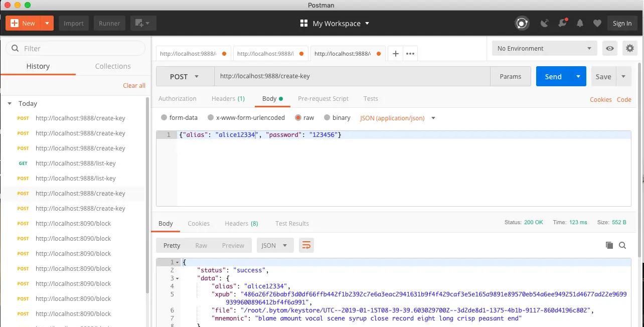Click the satellite capture requests icon
Screen dimensions: 644x327
(544, 23)
